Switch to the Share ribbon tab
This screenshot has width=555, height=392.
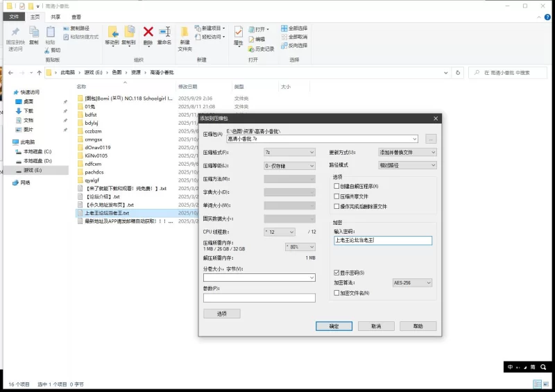point(55,17)
